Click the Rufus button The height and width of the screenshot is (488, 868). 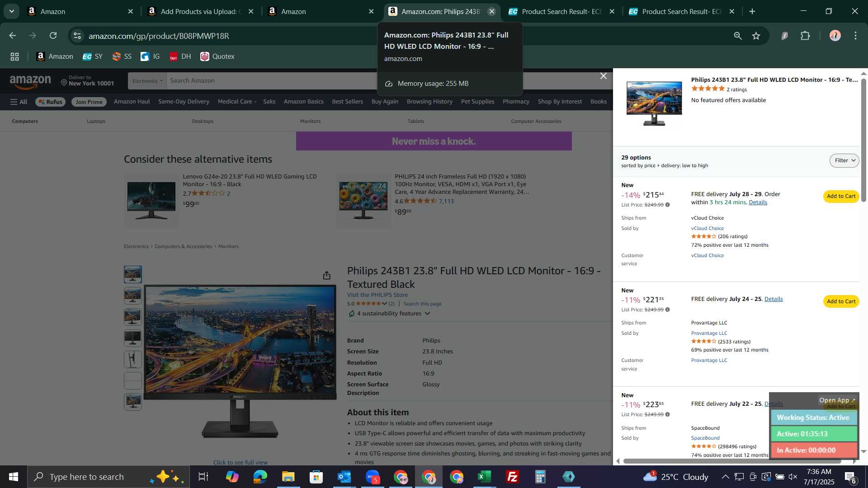(50, 102)
